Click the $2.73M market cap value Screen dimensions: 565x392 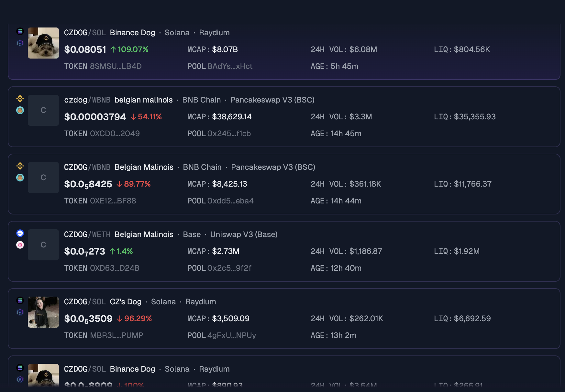click(226, 251)
